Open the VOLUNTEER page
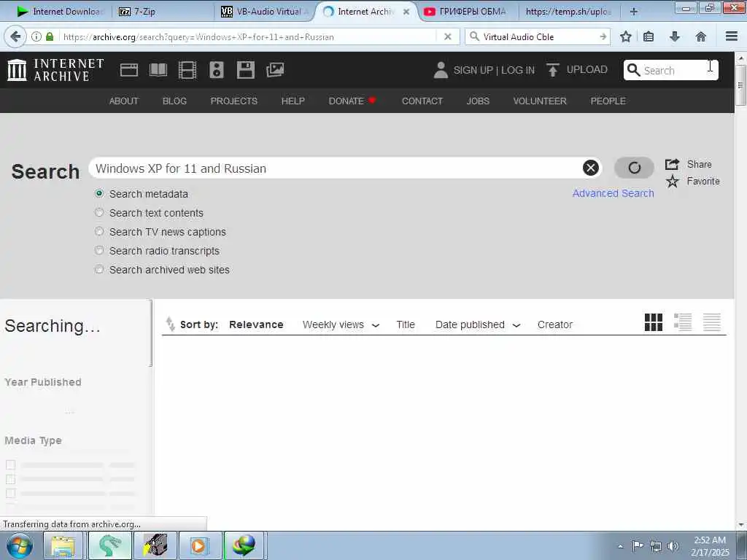 coord(540,101)
